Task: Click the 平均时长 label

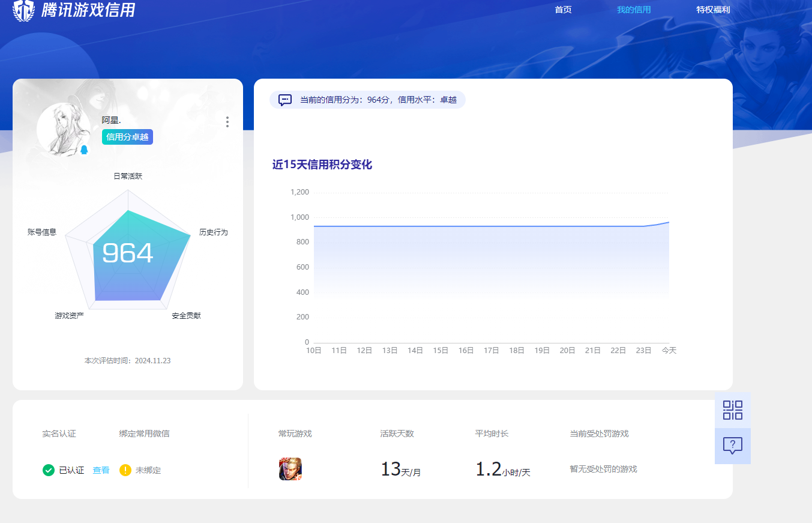Action: tap(492, 434)
